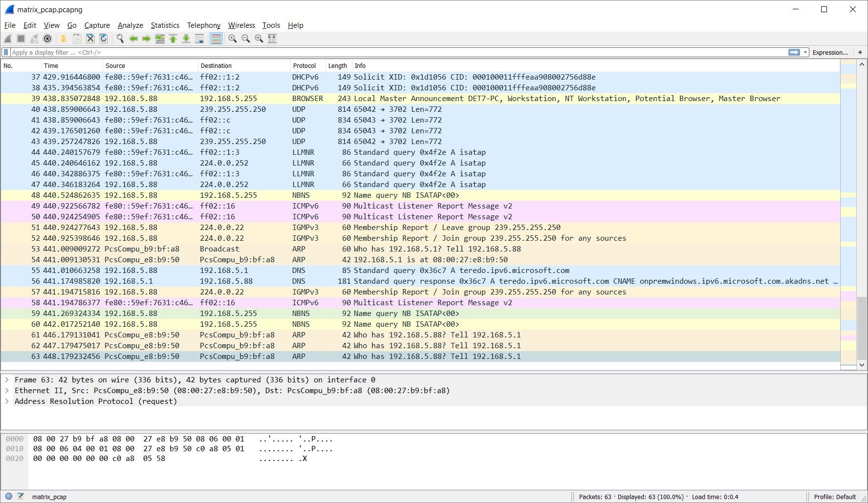Open the Analyze menu
The height and width of the screenshot is (503, 868).
click(130, 25)
